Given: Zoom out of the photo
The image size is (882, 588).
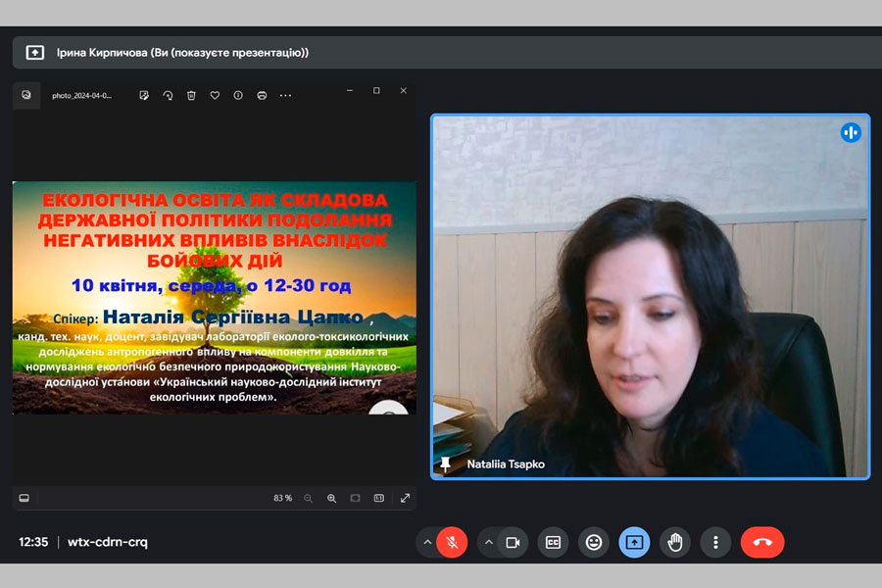Looking at the screenshot, I should coord(308,498).
